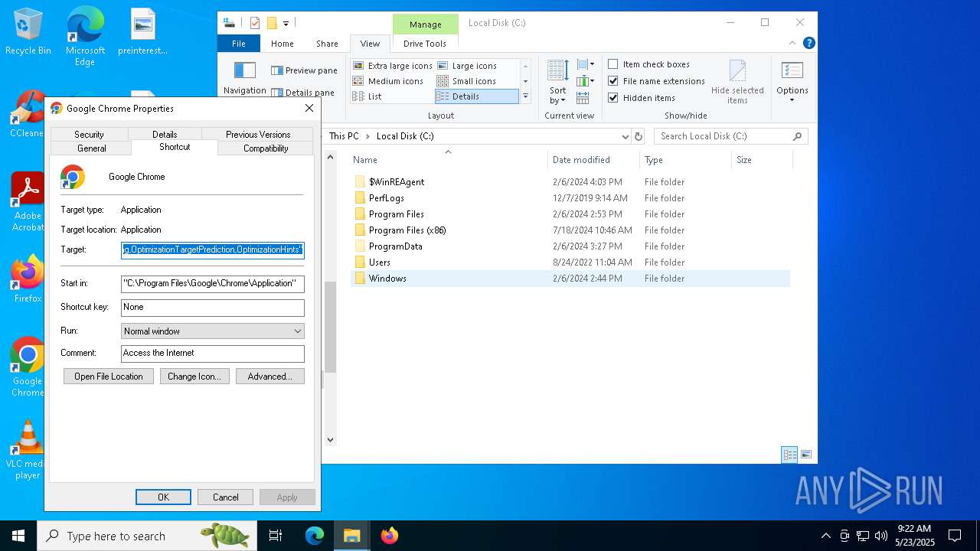Click Open File Location button

point(109,377)
